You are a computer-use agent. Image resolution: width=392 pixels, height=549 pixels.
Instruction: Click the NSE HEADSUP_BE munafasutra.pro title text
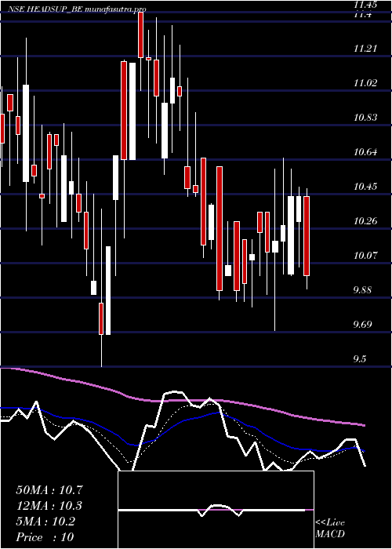click(76, 9)
